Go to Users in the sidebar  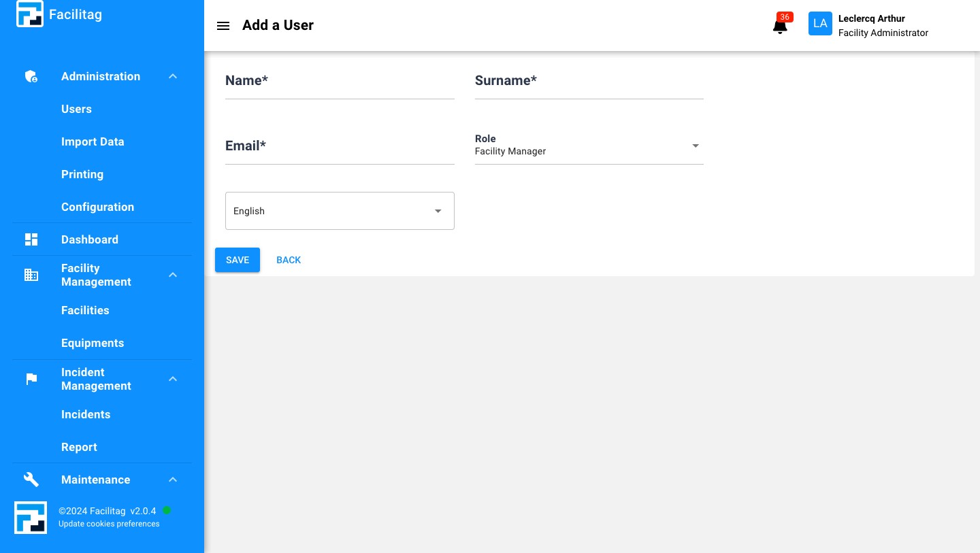point(76,109)
